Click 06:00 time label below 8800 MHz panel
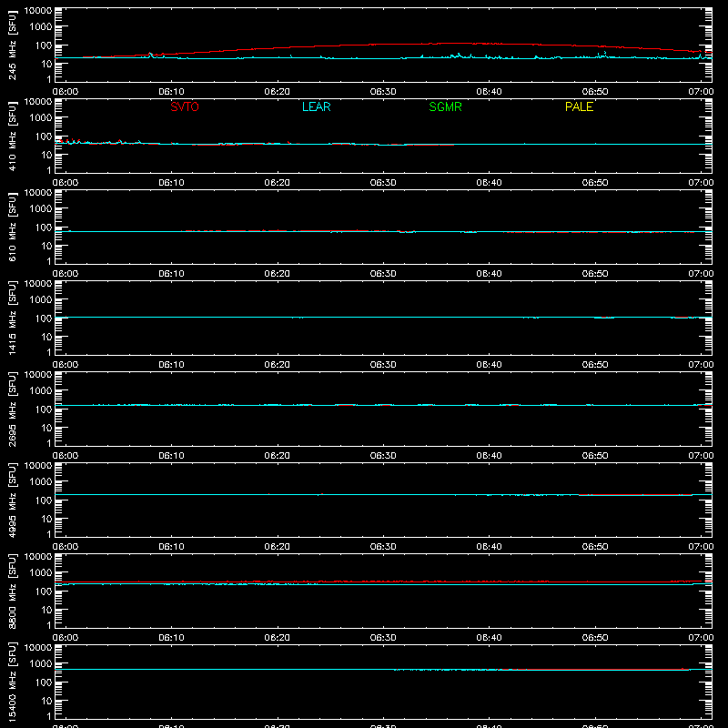 point(66,638)
